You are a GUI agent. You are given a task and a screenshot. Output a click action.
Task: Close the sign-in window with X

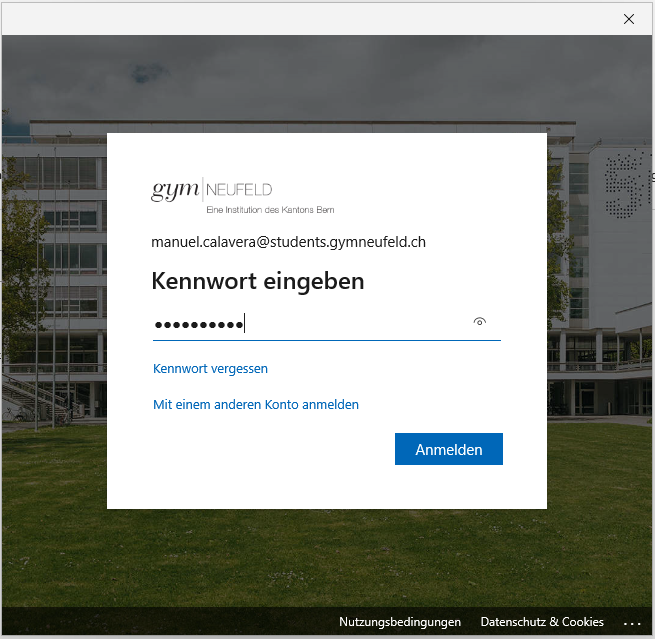[x=629, y=18]
